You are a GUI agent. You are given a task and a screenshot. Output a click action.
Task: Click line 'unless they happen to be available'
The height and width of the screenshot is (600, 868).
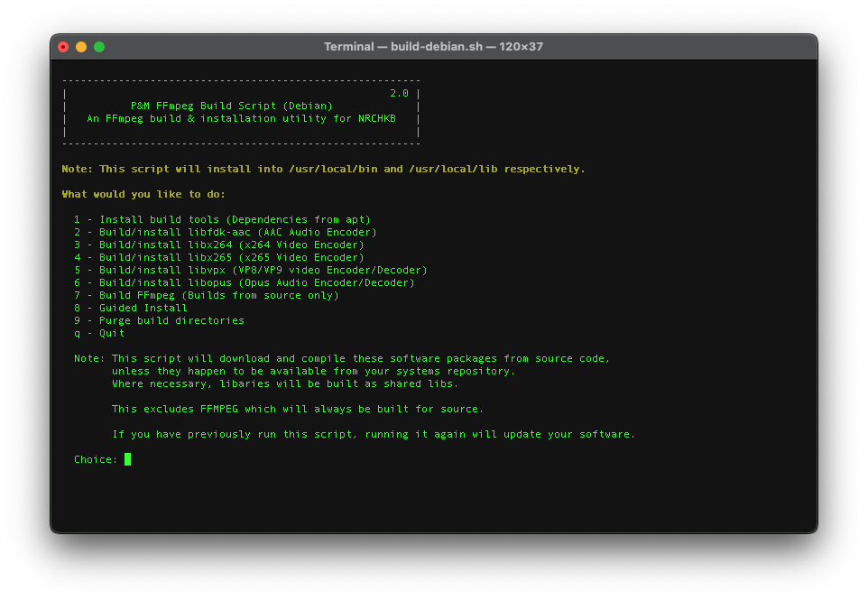click(314, 372)
